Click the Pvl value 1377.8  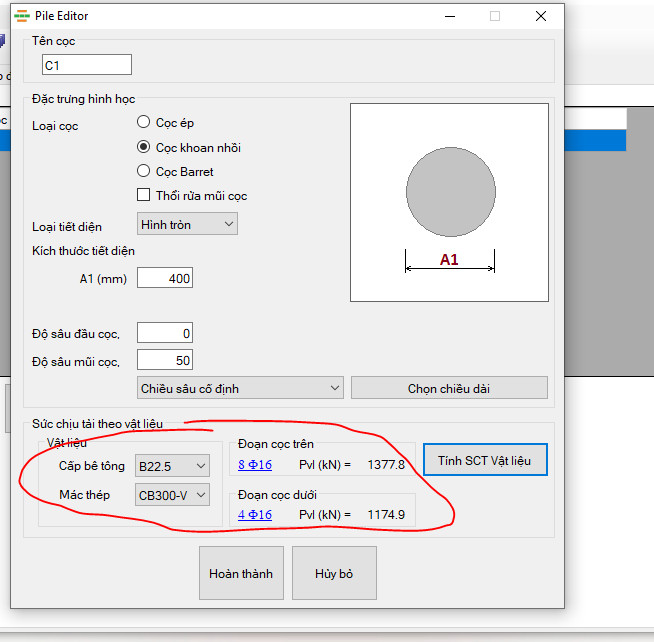pos(386,465)
